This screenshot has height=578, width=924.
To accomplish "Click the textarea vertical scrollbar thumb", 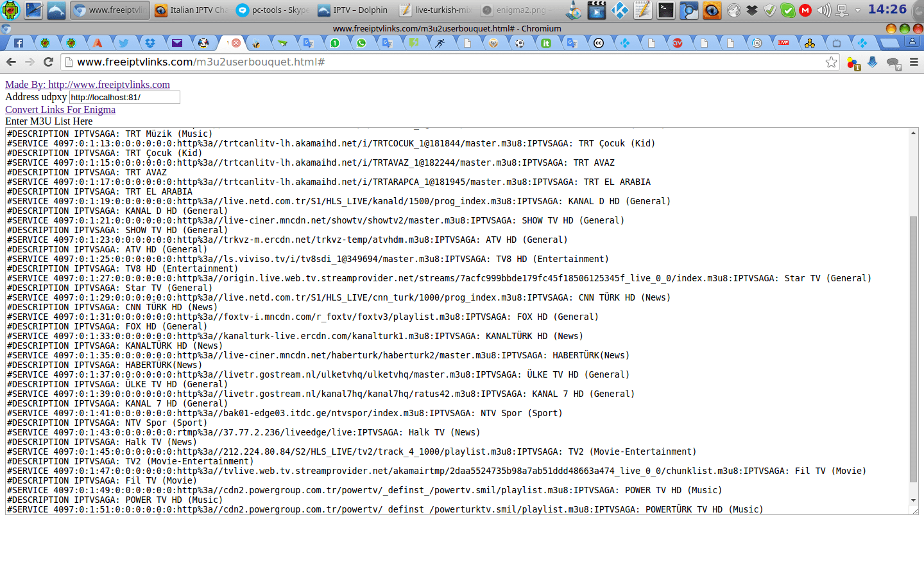I will click(x=913, y=349).
